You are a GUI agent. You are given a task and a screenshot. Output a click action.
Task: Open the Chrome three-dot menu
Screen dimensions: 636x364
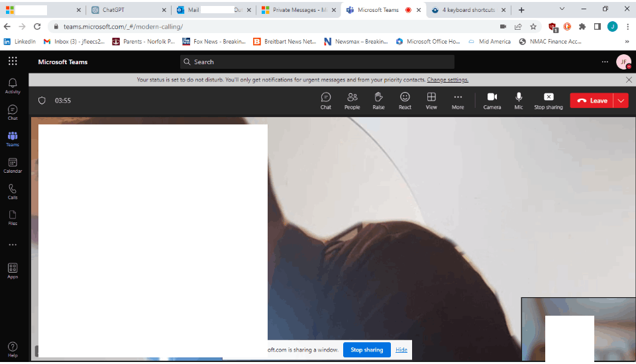pos(627,26)
